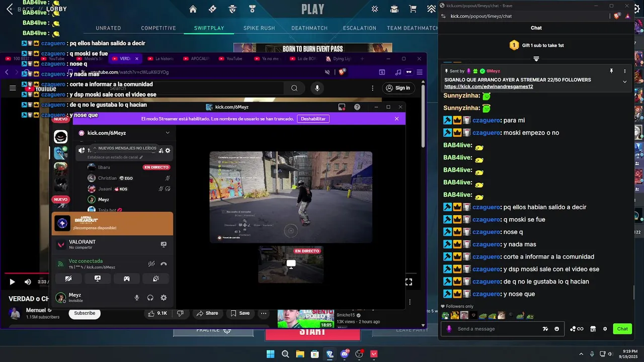Open the Valorant career medal icon
The image size is (644, 362).
coord(252,9)
